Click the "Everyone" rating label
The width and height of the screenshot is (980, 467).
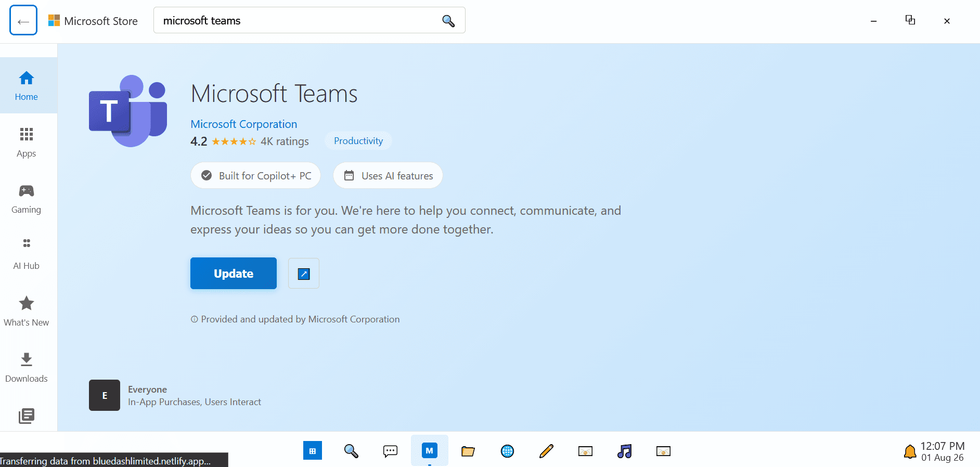tap(147, 390)
